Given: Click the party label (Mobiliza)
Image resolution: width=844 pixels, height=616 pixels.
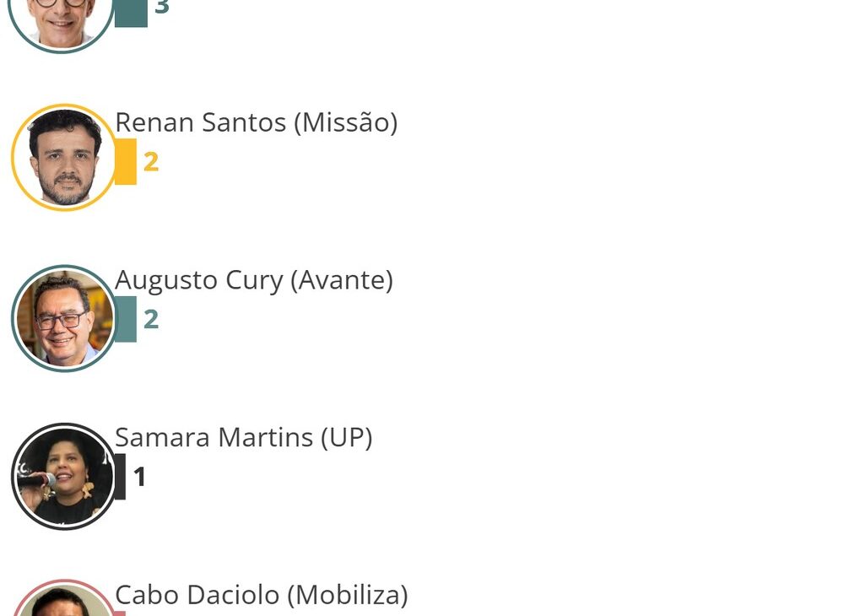Looking at the screenshot, I should [x=348, y=595].
